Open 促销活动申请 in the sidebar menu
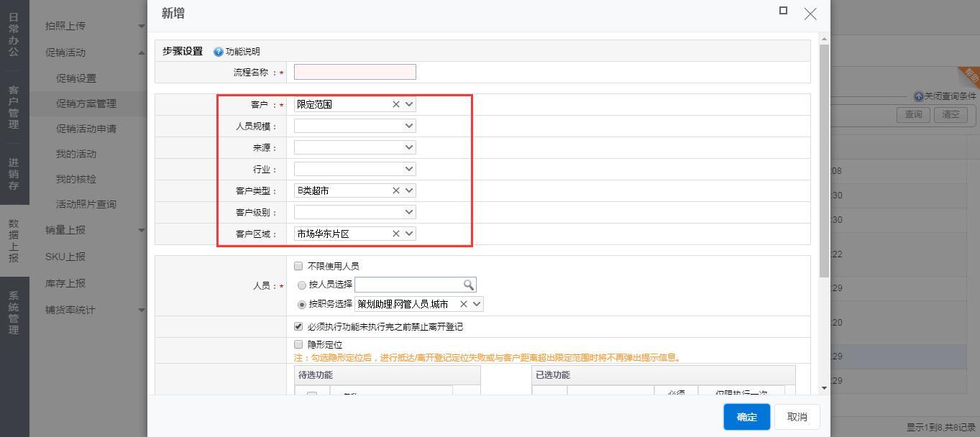Screen dimensions: 980x437 86,129
